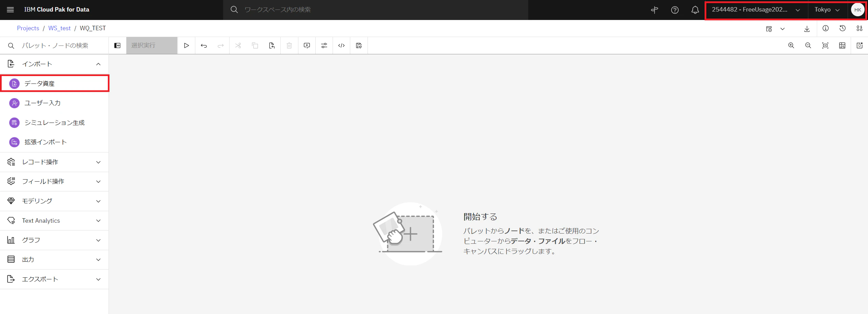Open the account 2544482 FreeUsage dropdown
The width and height of the screenshot is (868, 314).
click(x=756, y=10)
